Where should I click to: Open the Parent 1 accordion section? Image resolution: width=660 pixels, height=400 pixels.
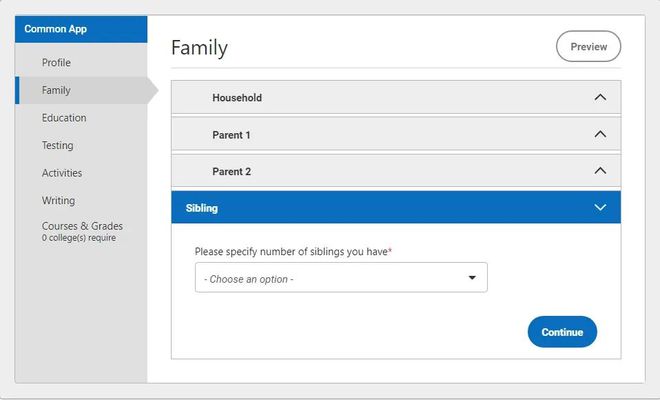point(231,134)
